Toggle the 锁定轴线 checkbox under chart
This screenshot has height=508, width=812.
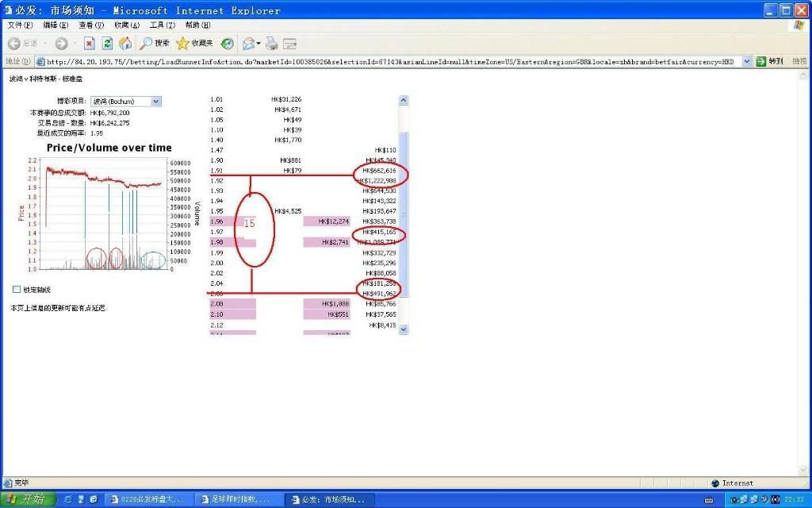[17, 290]
